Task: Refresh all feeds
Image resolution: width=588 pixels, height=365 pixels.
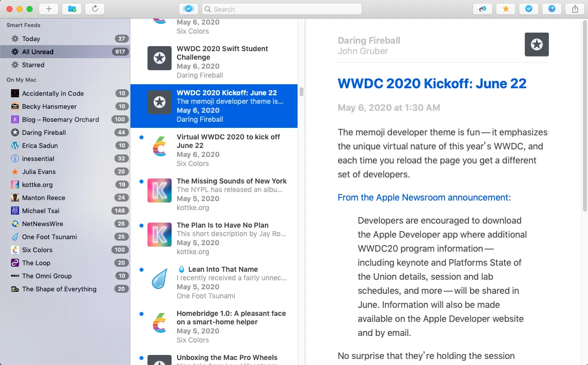Action: (x=95, y=9)
